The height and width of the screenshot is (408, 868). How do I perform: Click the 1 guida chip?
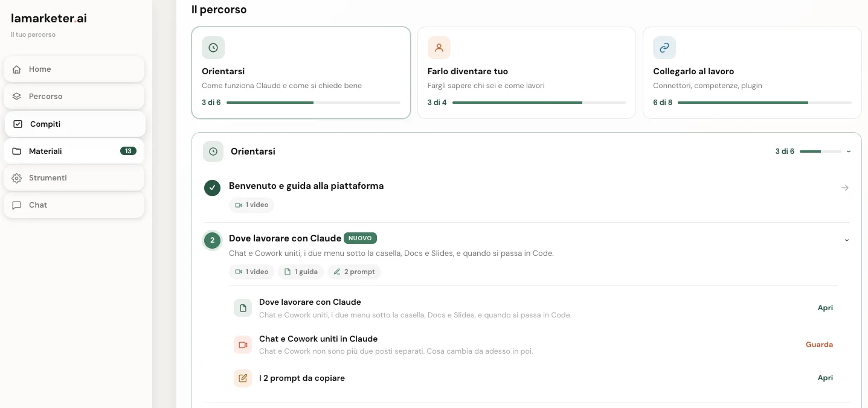tap(301, 272)
